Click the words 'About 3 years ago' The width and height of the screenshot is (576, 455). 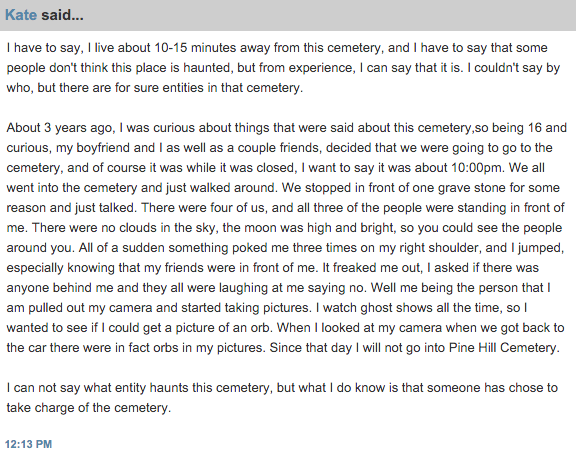(x=61, y=128)
